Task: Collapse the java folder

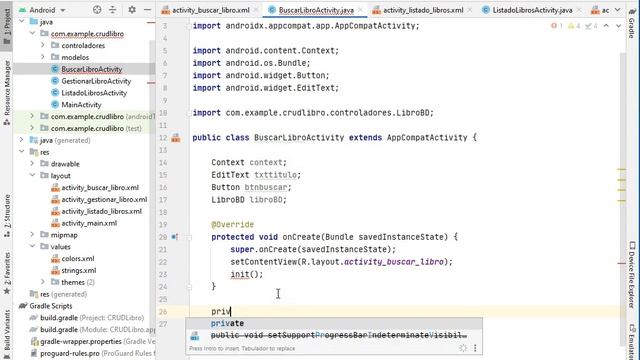Action: click(x=22, y=22)
